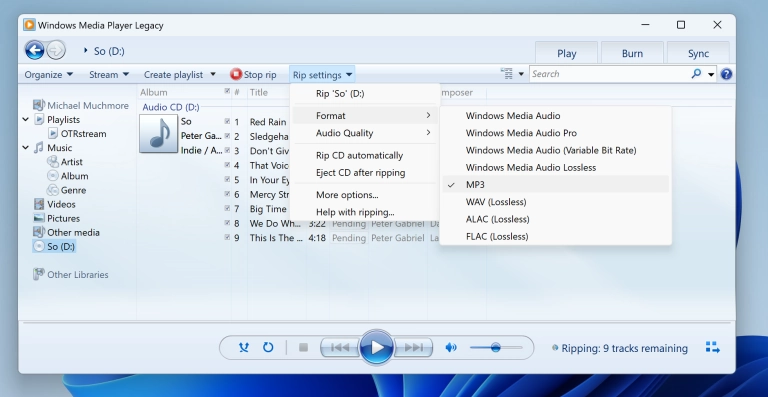Image resolution: width=768 pixels, height=397 pixels.
Task: Click the blue Help question mark icon
Action: [726, 74]
